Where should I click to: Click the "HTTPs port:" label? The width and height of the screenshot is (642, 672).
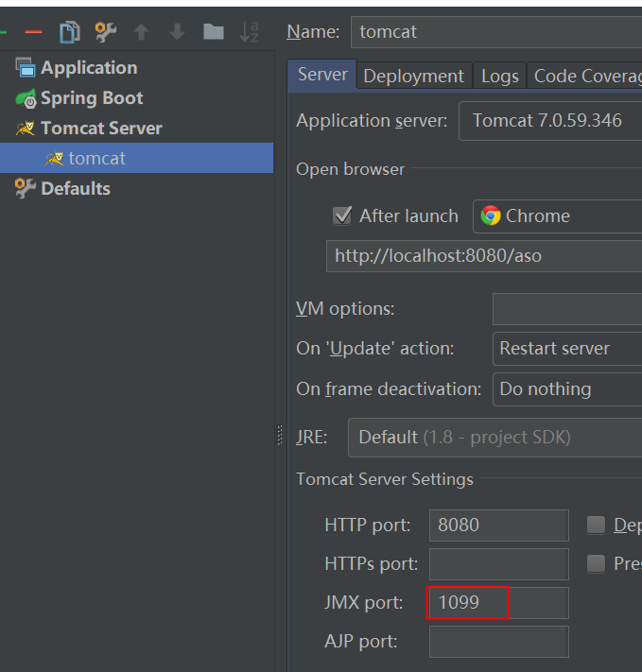coord(371,564)
